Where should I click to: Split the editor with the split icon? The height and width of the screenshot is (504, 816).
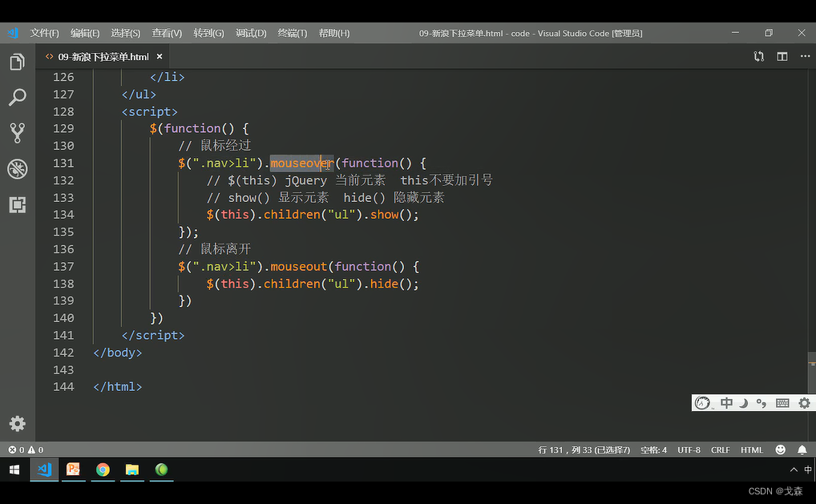(x=782, y=56)
